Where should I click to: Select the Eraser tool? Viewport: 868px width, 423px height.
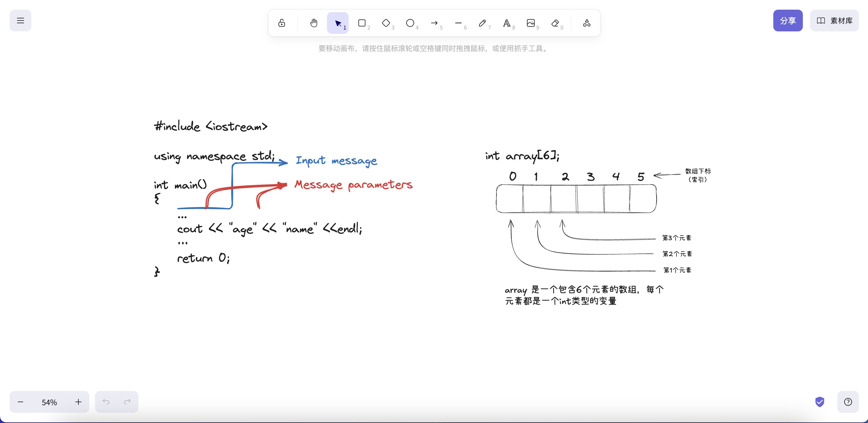(555, 23)
